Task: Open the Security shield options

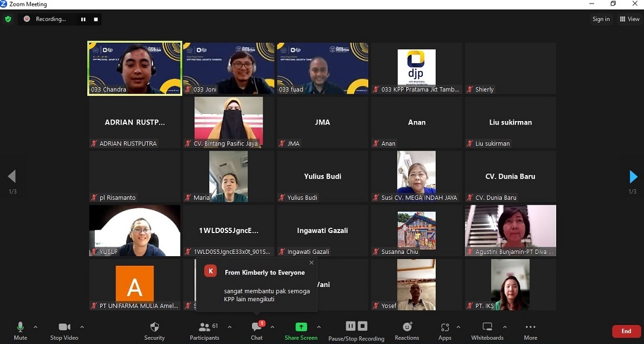Action: click(x=154, y=330)
